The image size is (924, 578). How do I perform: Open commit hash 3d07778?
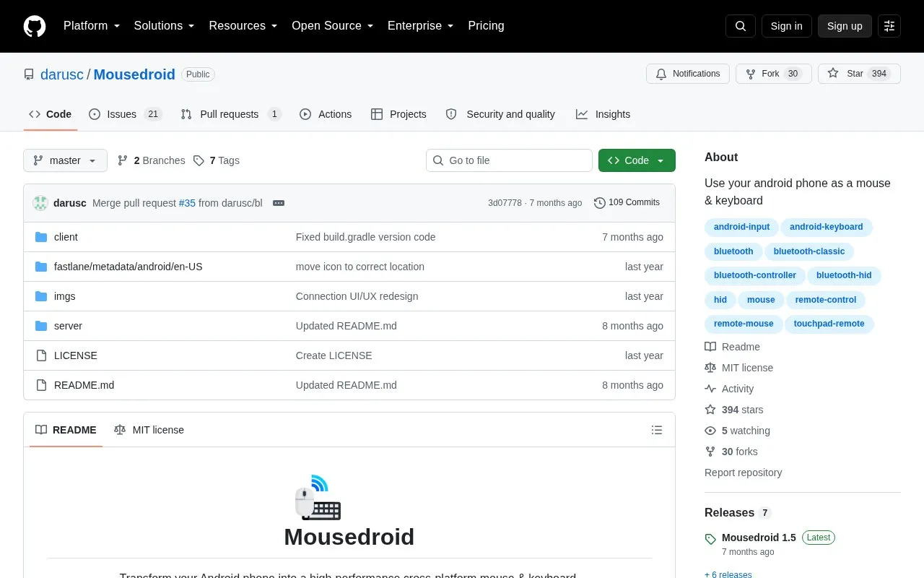coord(505,203)
